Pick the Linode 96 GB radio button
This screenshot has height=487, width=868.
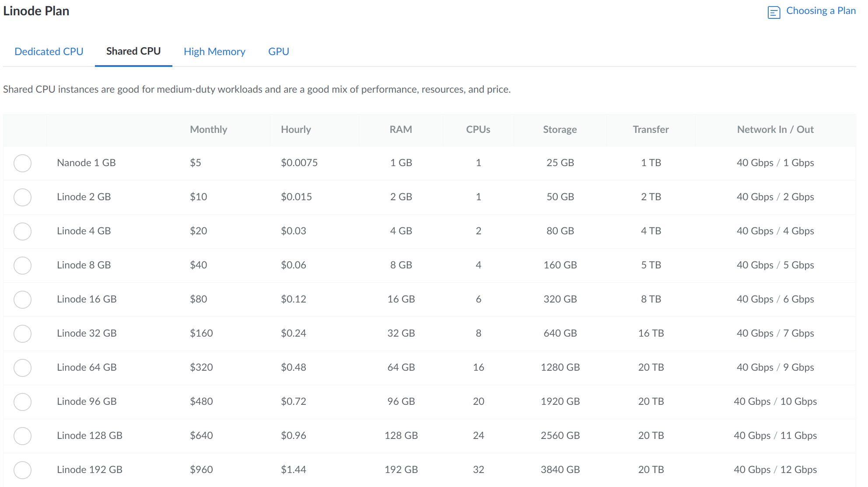(22, 402)
